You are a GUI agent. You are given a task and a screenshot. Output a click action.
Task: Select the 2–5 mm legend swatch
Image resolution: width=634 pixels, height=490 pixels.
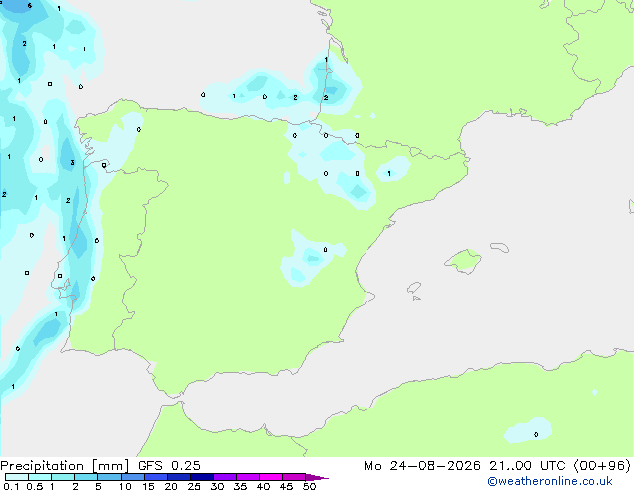86,477
